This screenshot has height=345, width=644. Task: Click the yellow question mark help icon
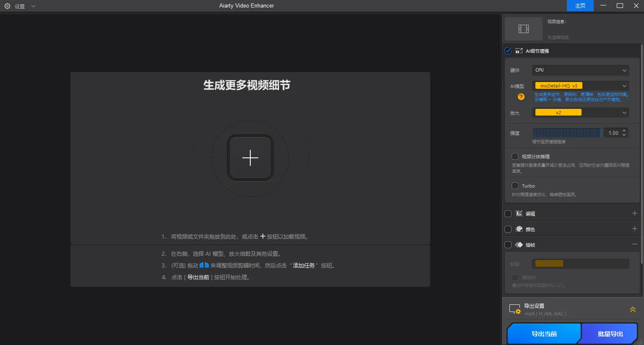pyautogui.click(x=521, y=97)
